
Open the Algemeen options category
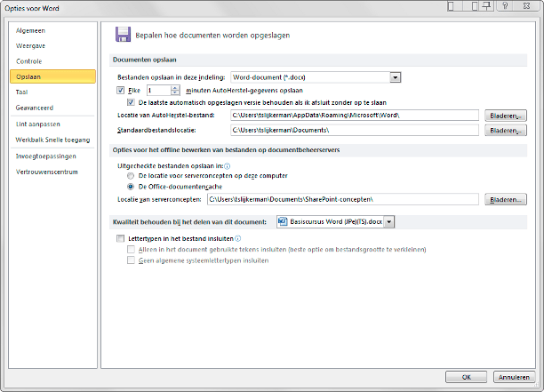[x=30, y=30]
